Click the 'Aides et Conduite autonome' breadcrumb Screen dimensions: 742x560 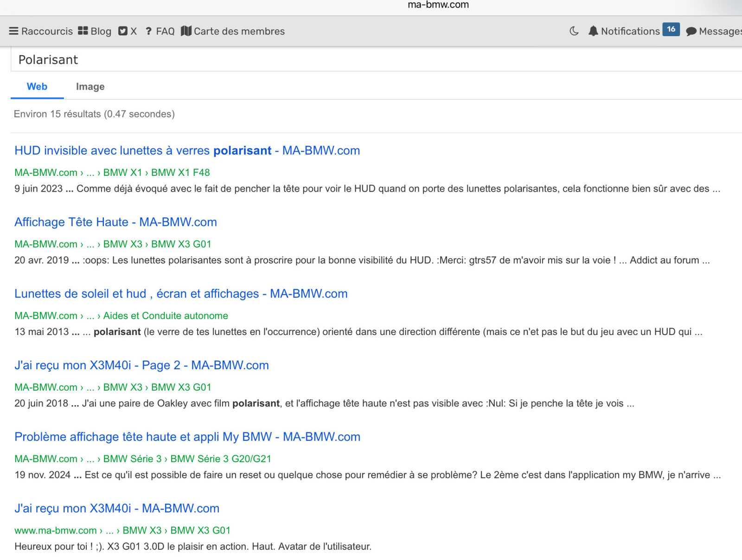tap(166, 315)
